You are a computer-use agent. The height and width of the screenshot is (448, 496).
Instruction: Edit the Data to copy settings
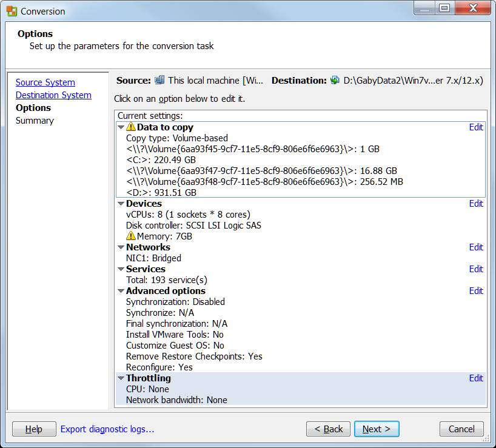click(x=476, y=127)
